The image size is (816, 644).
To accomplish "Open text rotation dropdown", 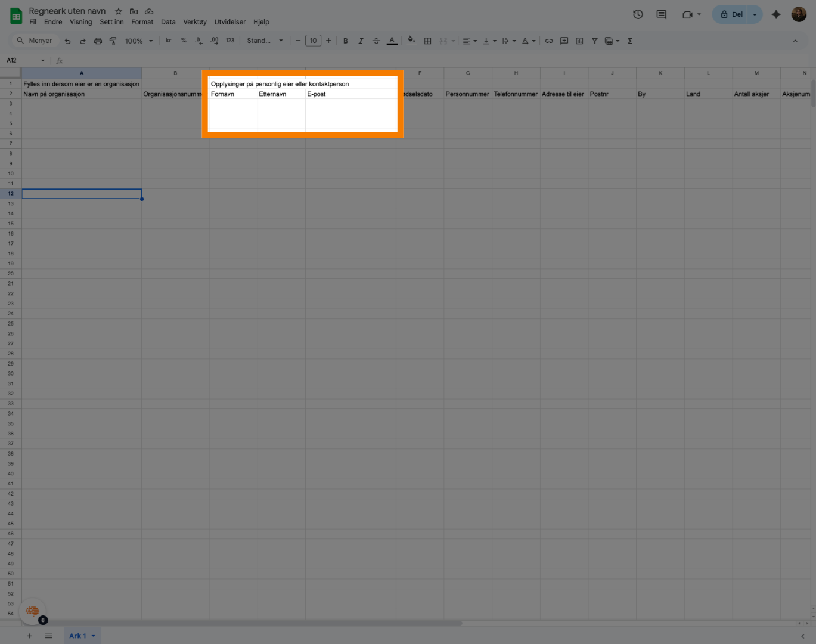I will coord(529,41).
